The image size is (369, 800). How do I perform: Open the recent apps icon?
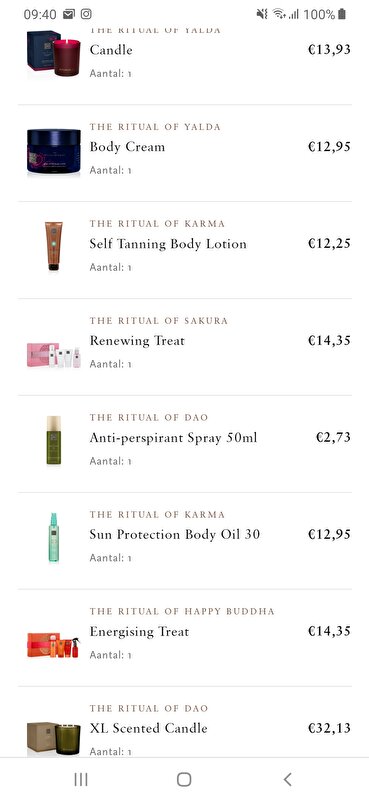coord(81,779)
